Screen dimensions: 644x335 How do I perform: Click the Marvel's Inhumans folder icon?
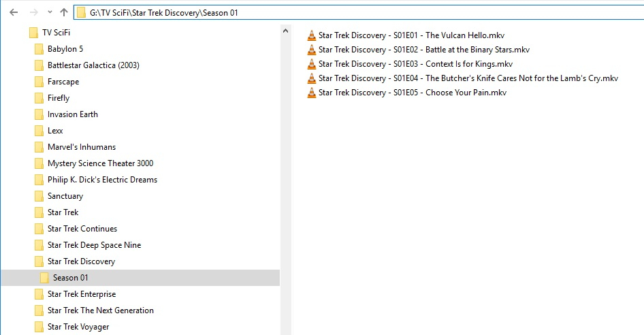click(x=39, y=147)
